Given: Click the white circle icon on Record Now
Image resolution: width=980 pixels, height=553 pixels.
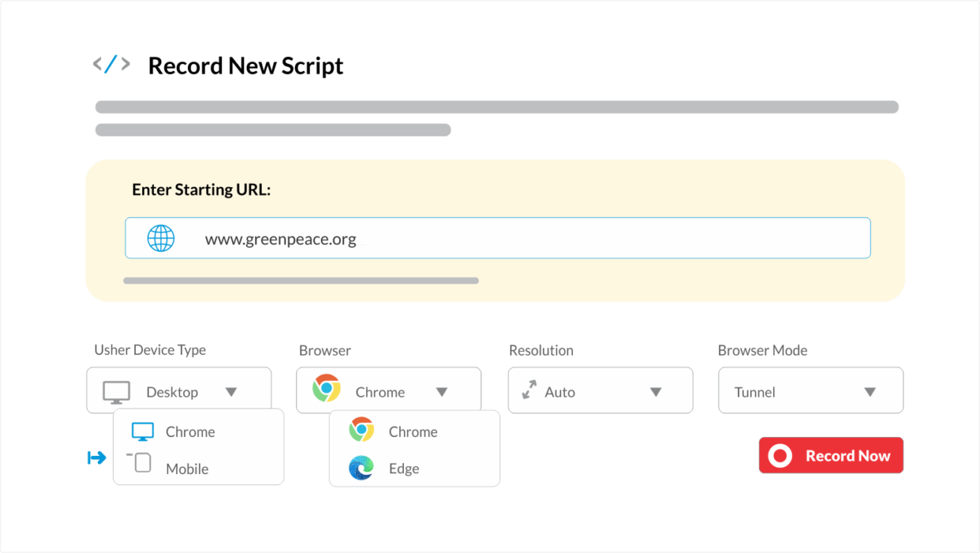Looking at the screenshot, I should click(780, 456).
